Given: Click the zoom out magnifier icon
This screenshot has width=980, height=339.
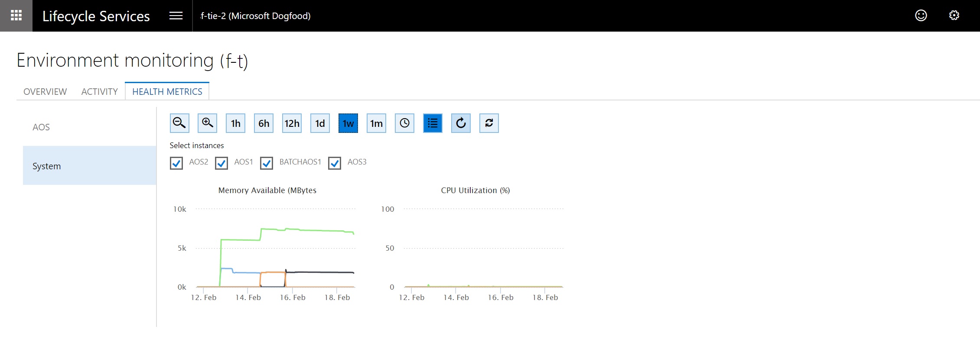Looking at the screenshot, I should point(179,123).
